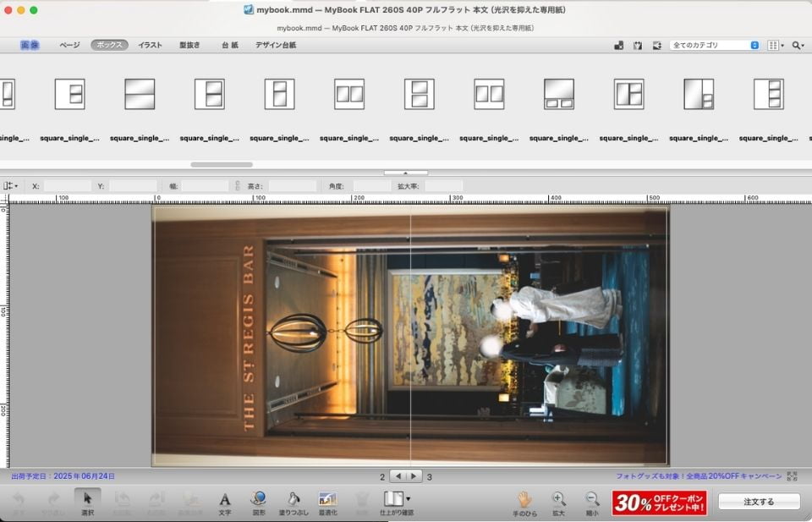812x522 pixels.
Task: Open the デザイン台紙 tab
Action: click(276, 45)
